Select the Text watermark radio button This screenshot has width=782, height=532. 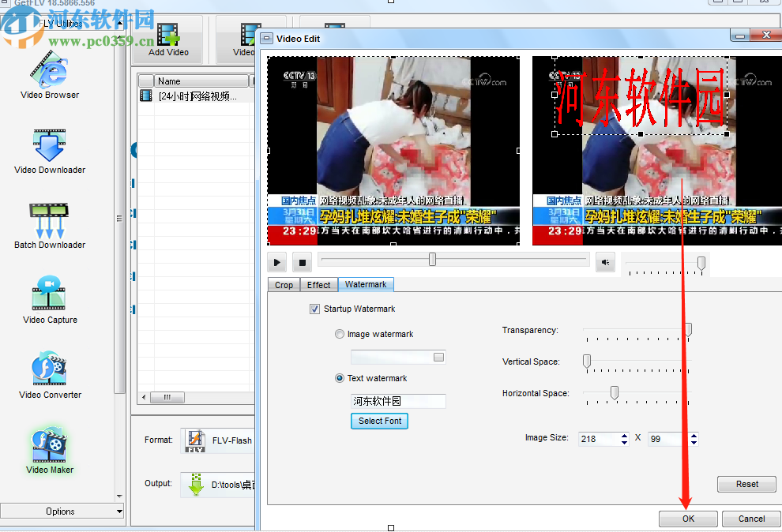[340, 378]
